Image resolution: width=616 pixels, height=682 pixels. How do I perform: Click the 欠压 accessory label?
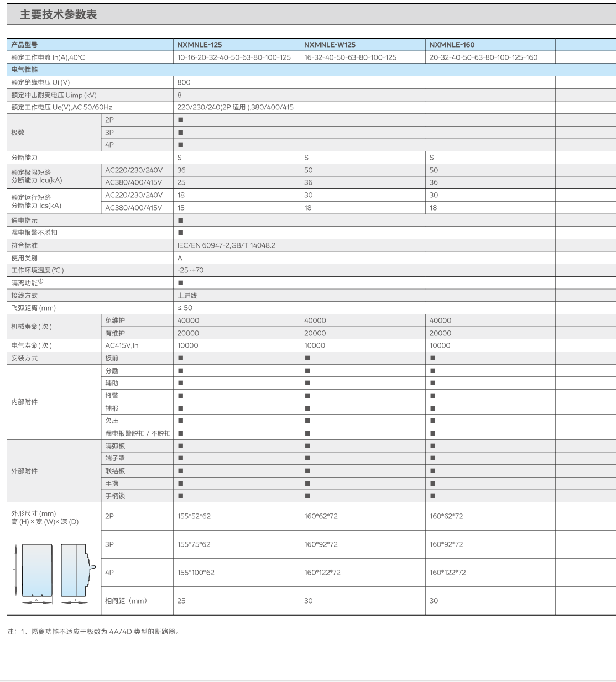(x=112, y=421)
